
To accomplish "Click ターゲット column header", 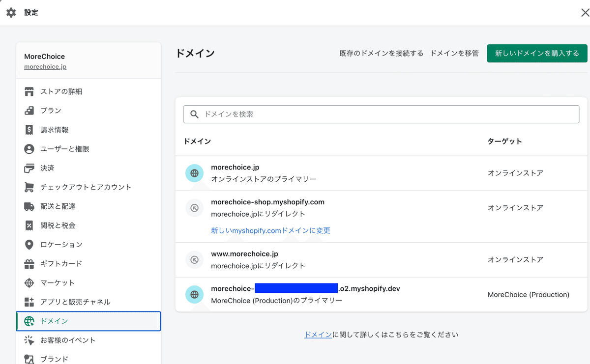I will (x=504, y=141).
